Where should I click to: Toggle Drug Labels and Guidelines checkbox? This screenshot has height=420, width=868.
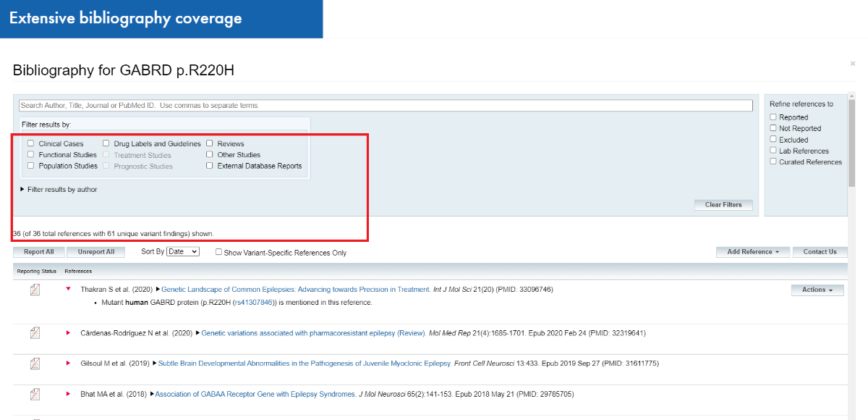point(106,143)
